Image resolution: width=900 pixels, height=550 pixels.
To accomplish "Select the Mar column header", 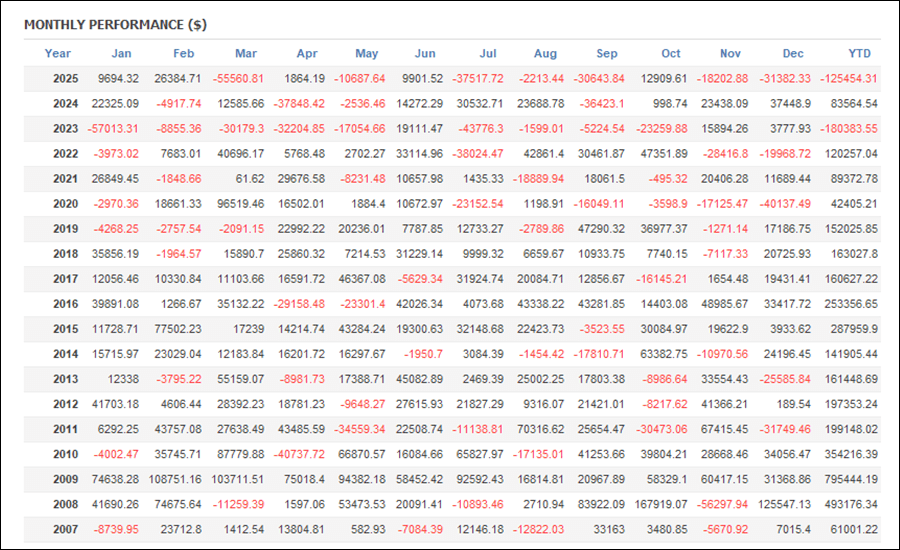I will click(x=246, y=54).
